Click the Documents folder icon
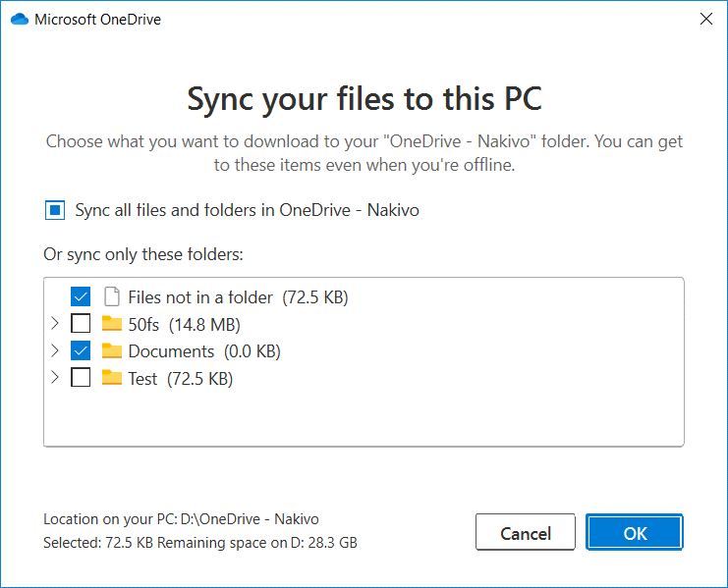 (111, 350)
